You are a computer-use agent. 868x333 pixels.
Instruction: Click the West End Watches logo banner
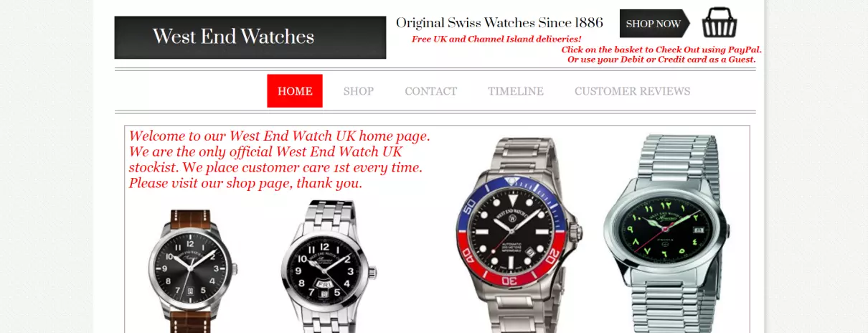[x=250, y=37]
